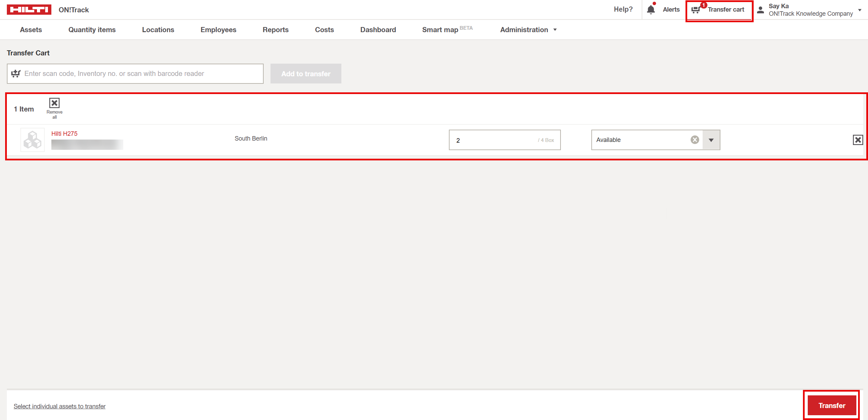Screen dimensions: 868x420
Task: Switch to the Locations tab
Action: coord(158,30)
